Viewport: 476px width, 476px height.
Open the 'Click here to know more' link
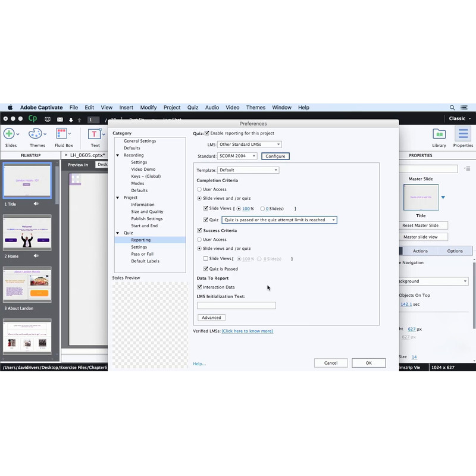pos(247,331)
